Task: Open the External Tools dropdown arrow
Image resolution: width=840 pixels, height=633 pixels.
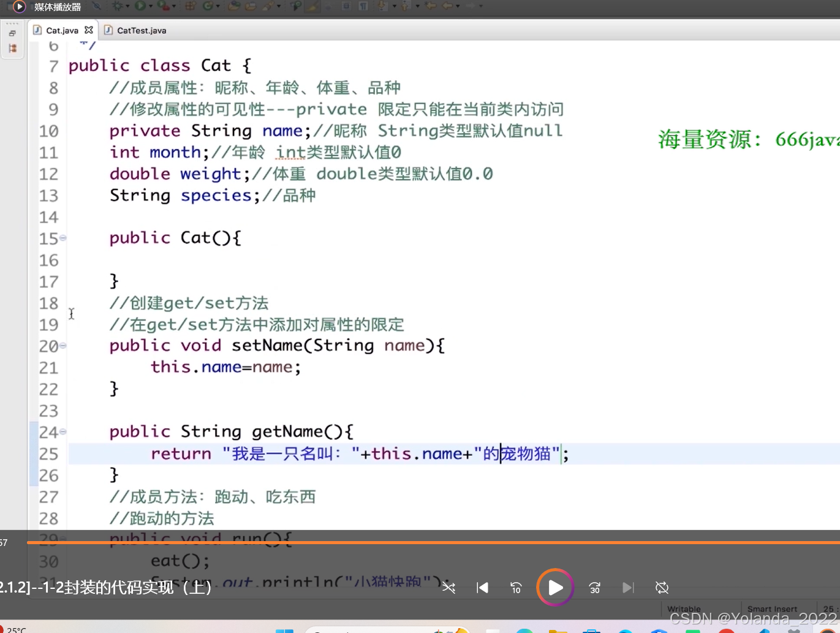Action: (174, 6)
